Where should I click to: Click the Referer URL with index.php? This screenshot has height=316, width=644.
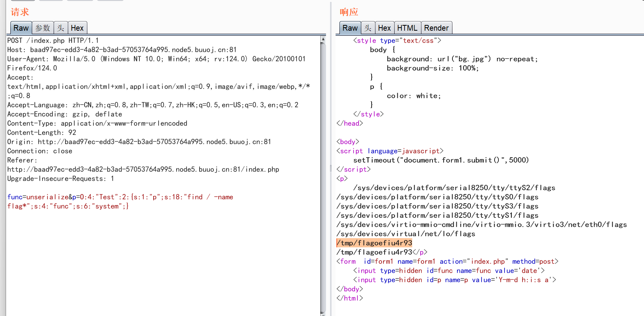coord(143,169)
